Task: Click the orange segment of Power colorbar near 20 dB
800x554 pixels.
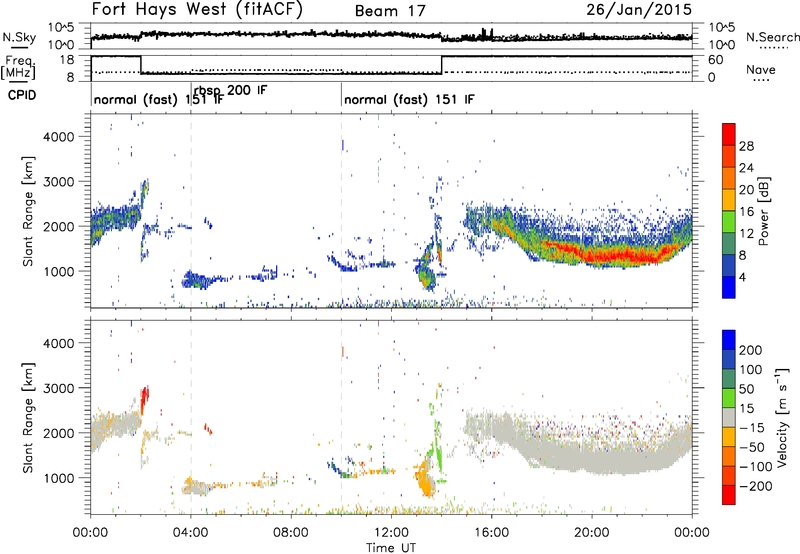Action: coord(729,178)
